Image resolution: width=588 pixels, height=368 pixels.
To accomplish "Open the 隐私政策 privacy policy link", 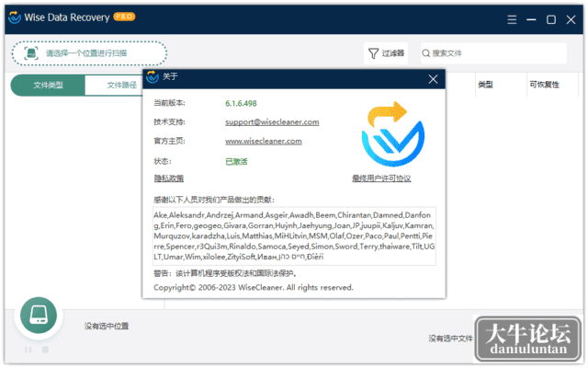I will coord(169,178).
